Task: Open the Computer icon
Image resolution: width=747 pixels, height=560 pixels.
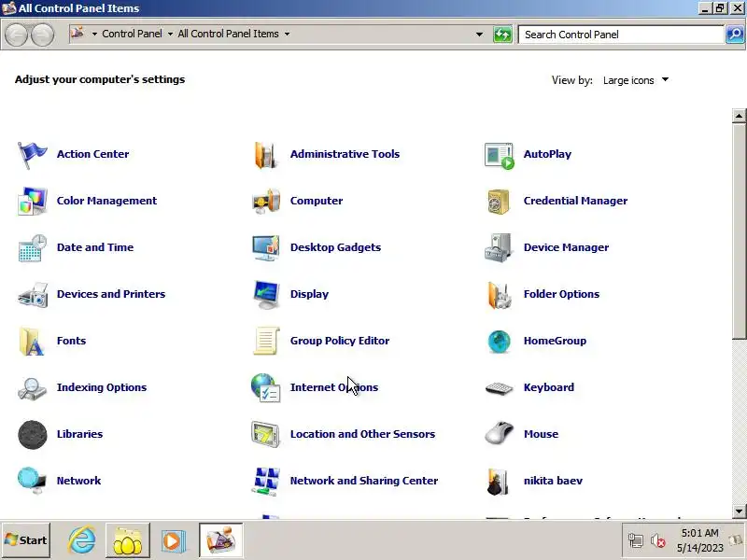Action: pos(266,201)
